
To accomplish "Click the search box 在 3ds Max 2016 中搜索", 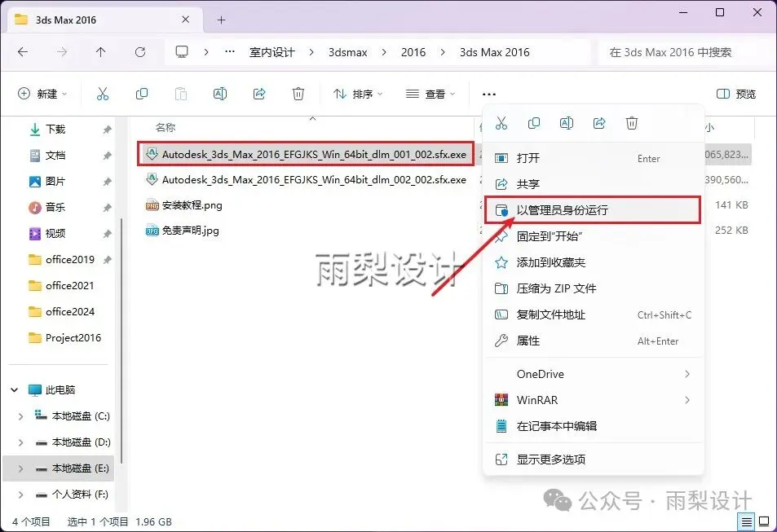I will 684,52.
